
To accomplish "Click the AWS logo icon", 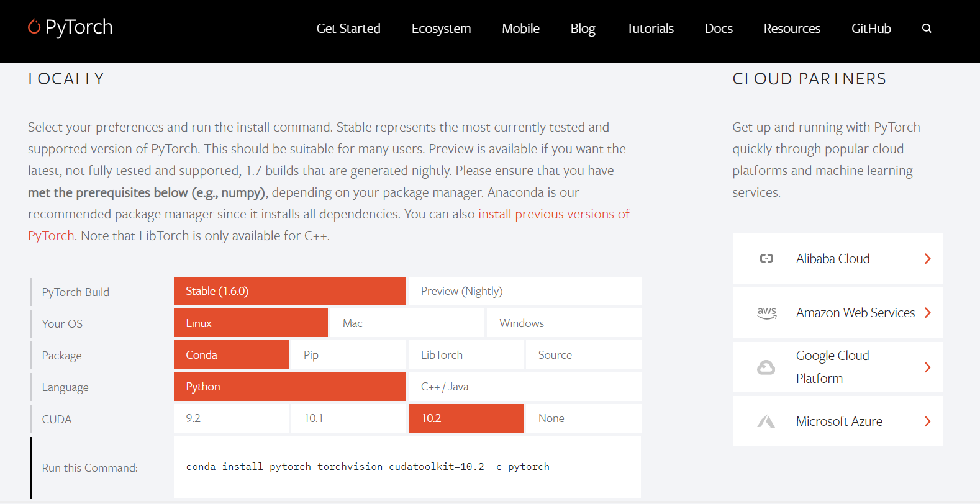I will point(767,313).
